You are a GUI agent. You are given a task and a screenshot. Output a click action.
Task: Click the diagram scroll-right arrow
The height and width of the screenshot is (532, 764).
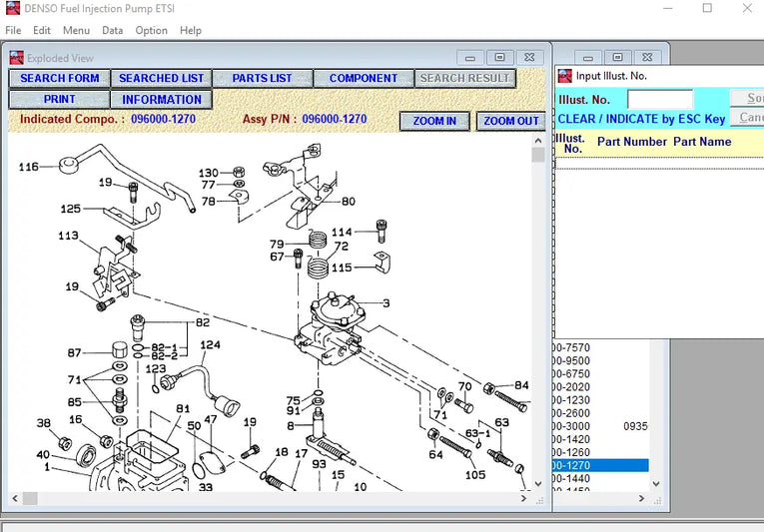coord(523,498)
